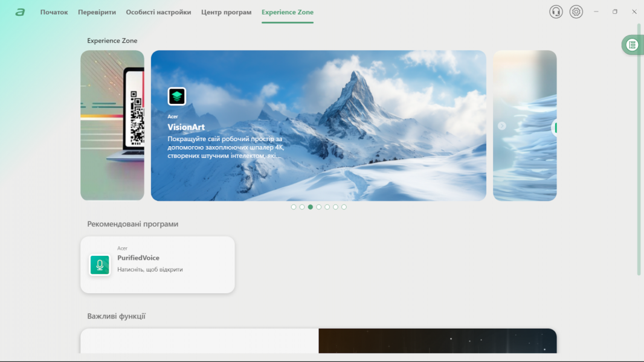
Task: Open support via the headset icon
Action: click(x=556, y=12)
